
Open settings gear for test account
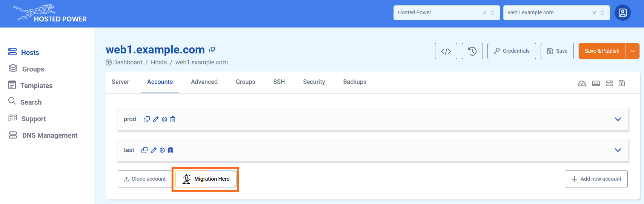pyautogui.click(x=162, y=150)
